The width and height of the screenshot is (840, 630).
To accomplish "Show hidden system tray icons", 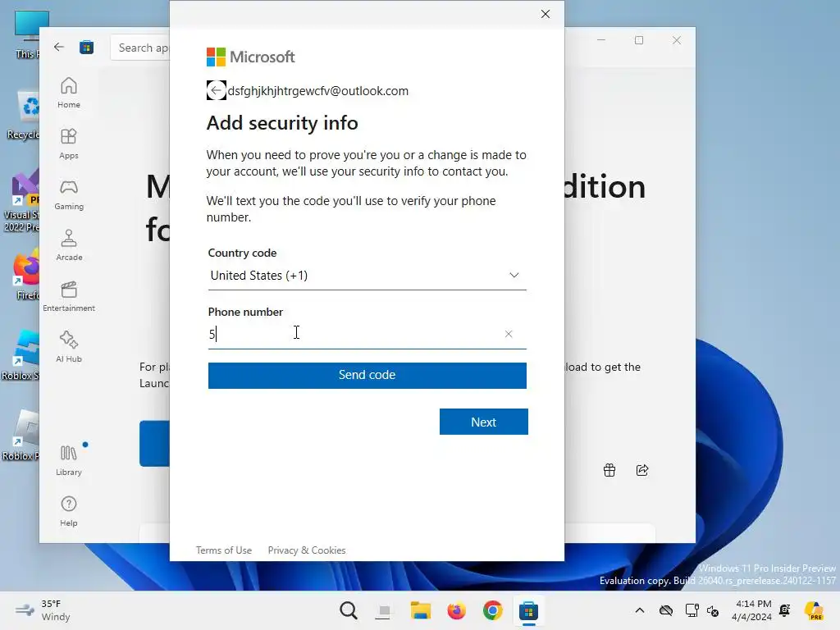I will point(640,610).
